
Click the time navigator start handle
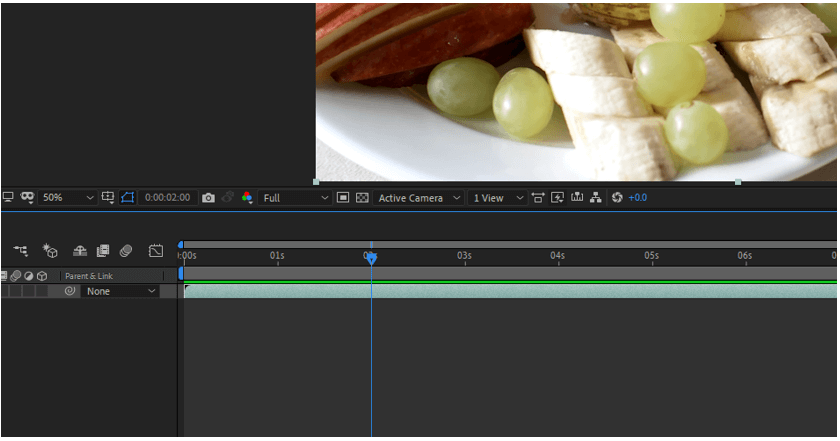pyautogui.click(x=181, y=244)
